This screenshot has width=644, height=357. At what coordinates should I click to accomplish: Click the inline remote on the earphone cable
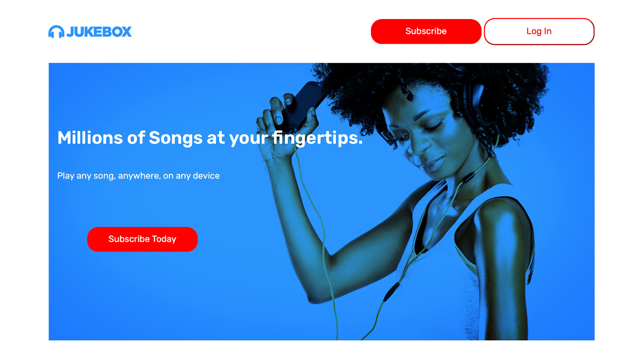click(391, 292)
